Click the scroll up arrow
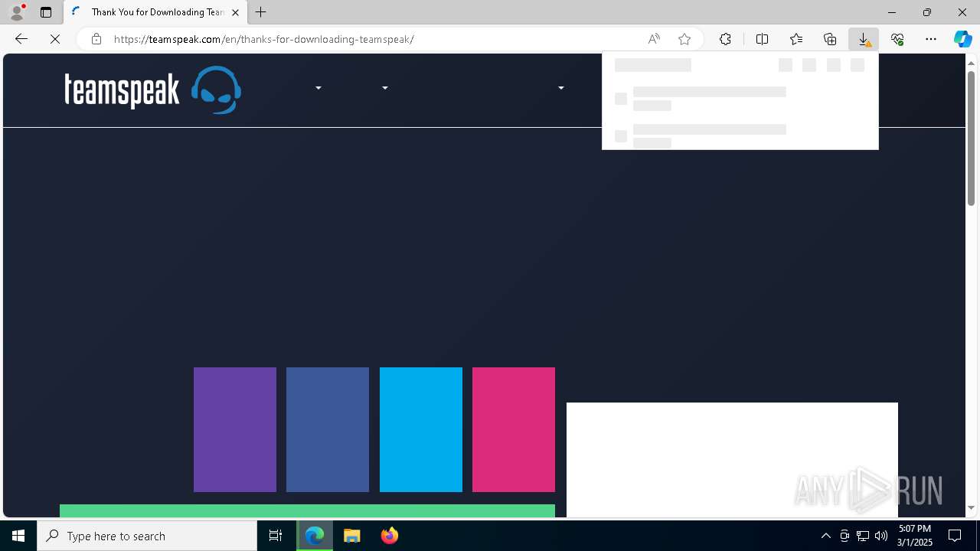 click(x=971, y=62)
